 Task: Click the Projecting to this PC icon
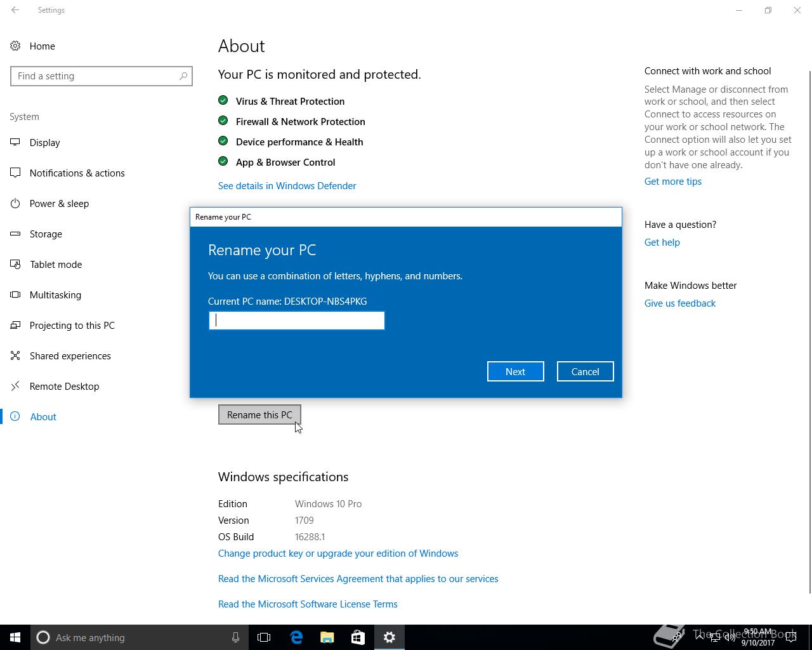coord(15,325)
